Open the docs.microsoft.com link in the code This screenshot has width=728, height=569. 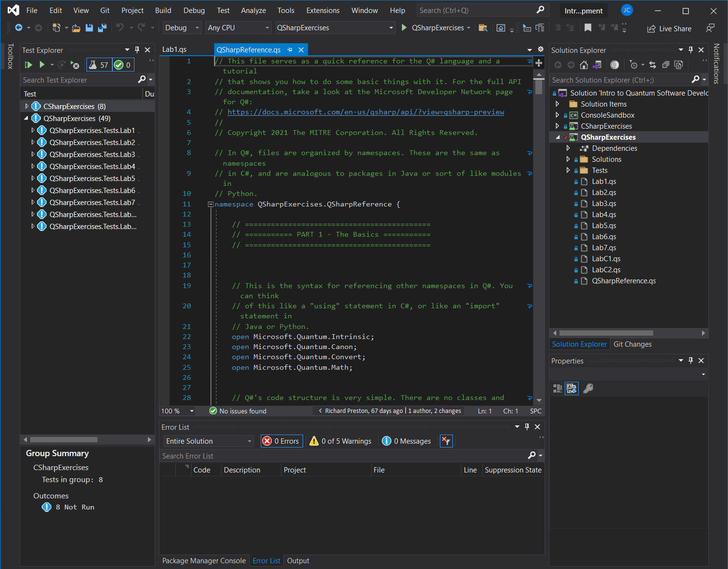(365, 112)
